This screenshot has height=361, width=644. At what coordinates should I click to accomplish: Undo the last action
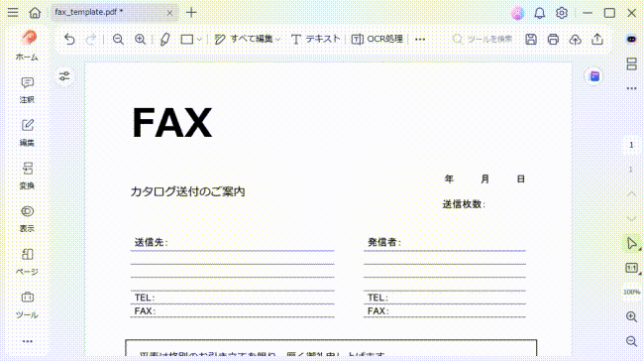69,39
